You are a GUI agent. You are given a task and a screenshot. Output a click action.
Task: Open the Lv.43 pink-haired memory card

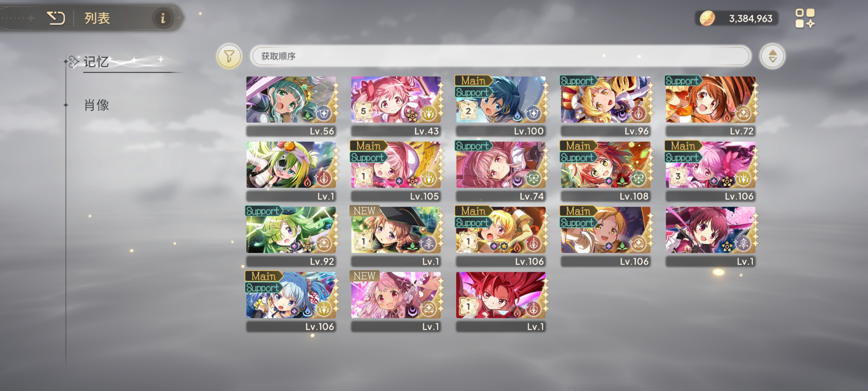396,106
